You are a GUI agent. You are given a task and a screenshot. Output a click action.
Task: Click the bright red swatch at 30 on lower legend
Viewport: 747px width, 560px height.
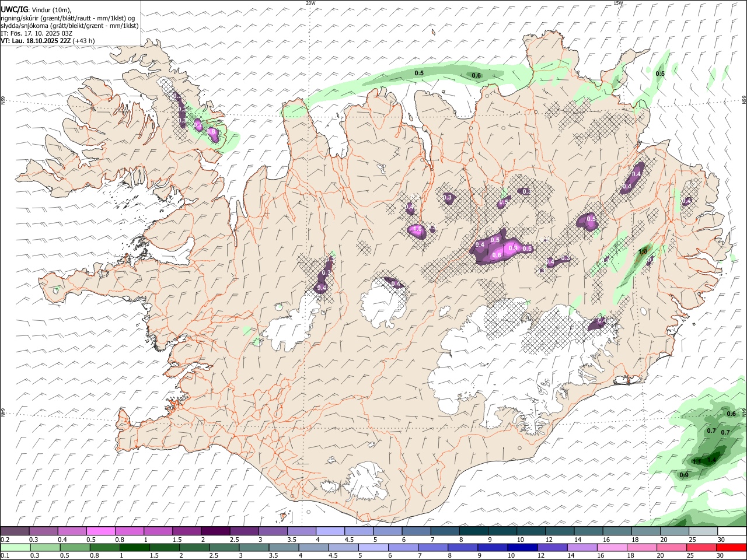tap(731, 547)
